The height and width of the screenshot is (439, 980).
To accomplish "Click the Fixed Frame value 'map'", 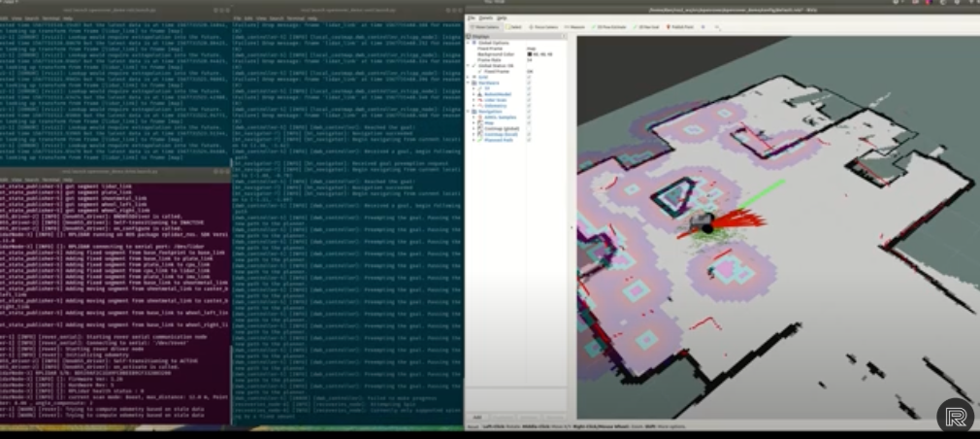I will coord(532,49).
